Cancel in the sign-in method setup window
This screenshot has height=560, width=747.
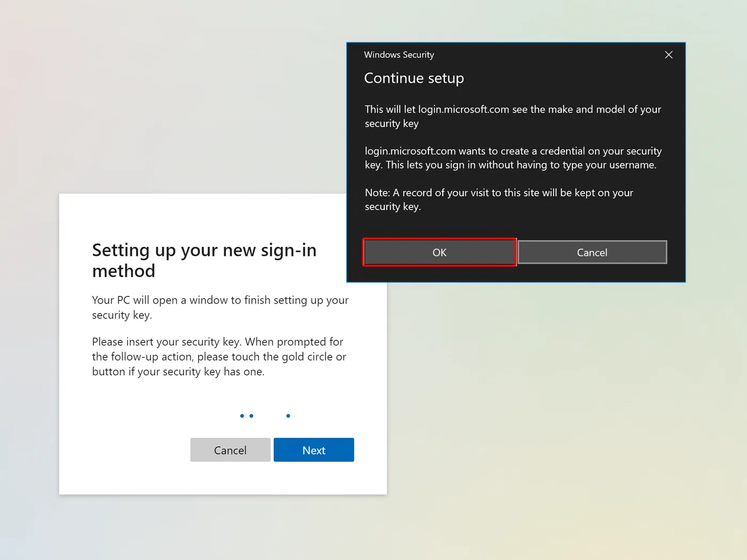tap(230, 450)
